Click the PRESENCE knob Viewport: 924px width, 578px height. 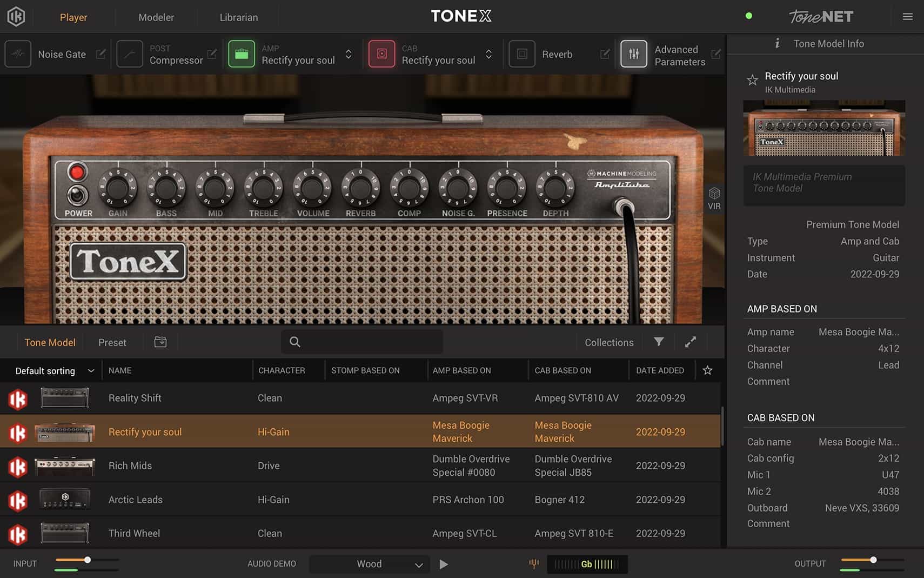pyautogui.click(x=506, y=188)
